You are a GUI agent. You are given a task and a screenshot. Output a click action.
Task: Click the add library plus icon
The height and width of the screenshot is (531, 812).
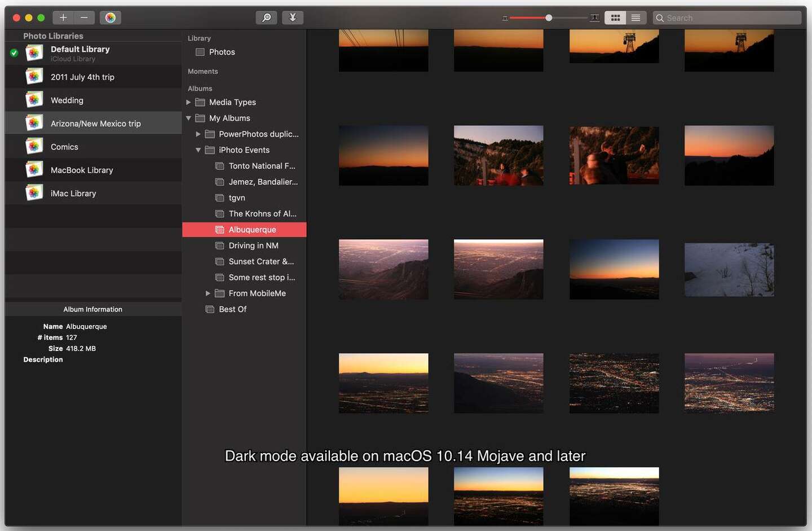(x=64, y=17)
